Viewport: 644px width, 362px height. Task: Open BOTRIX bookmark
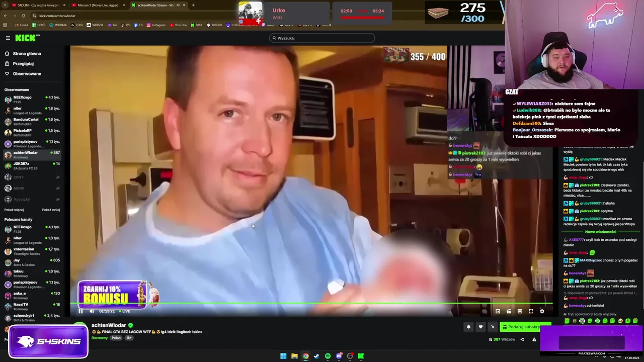[214, 25]
